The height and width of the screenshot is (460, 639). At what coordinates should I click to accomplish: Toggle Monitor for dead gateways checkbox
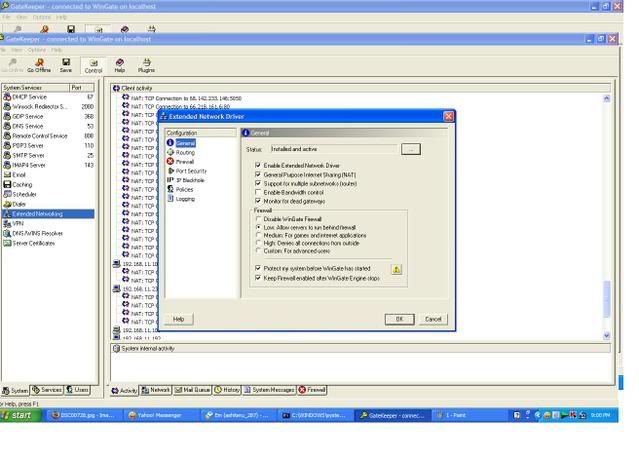click(258, 201)
